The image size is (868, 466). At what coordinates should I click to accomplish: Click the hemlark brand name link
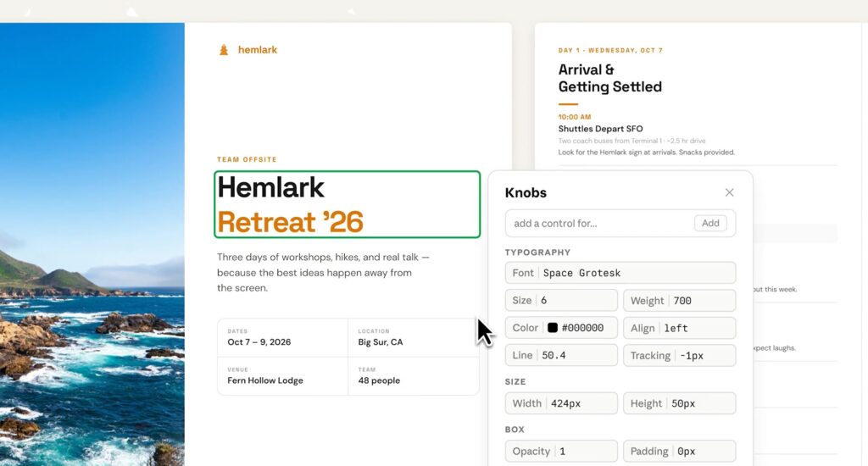click(258, 50)
